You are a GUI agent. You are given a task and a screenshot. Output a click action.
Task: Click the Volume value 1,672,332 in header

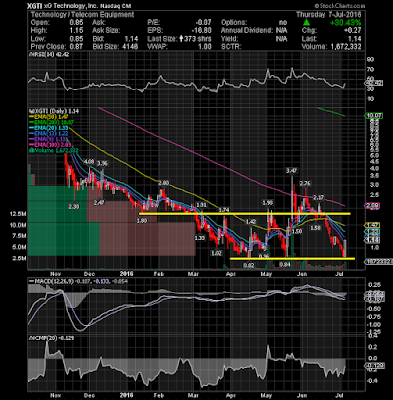pos(345,47)
